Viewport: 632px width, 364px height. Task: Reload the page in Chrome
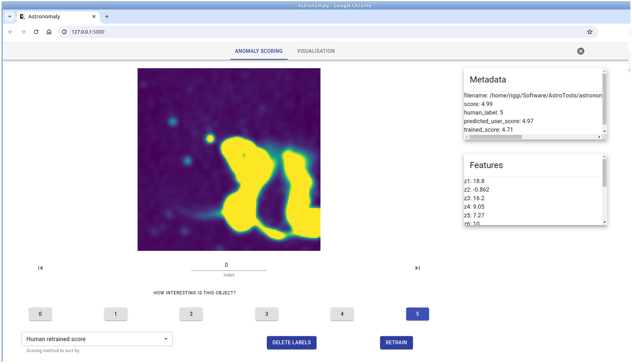pyautogui.click(x=36, y=32)
